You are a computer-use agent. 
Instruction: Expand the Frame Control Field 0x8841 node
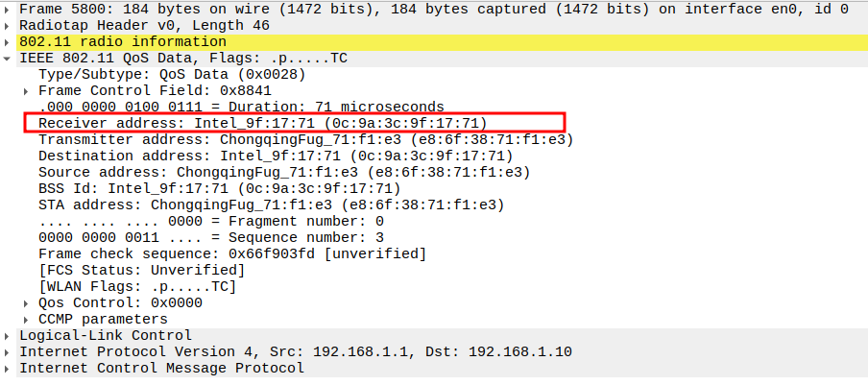(28, 90)
